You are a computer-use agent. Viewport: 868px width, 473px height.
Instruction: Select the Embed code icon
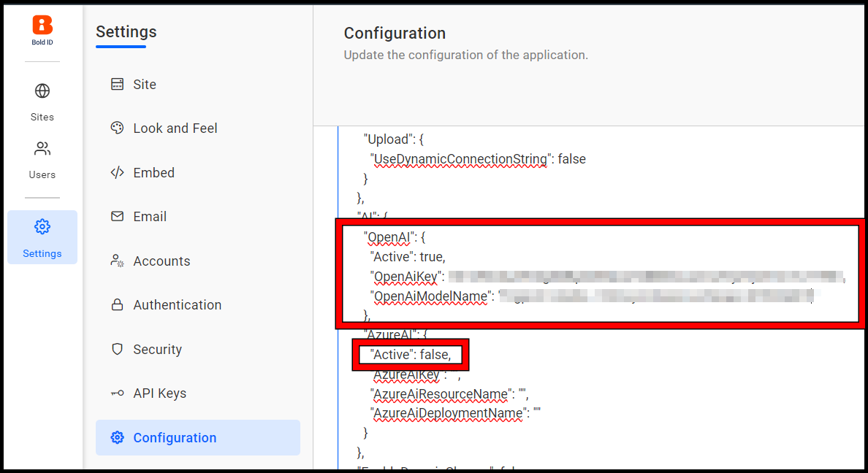(x=117, y=172)
